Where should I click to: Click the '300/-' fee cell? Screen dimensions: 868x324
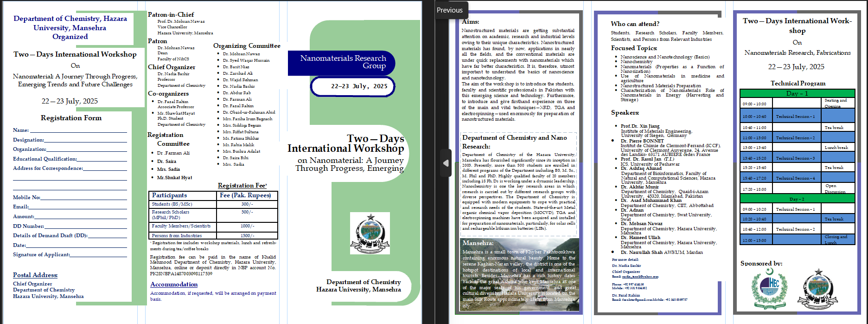(247, 204)
